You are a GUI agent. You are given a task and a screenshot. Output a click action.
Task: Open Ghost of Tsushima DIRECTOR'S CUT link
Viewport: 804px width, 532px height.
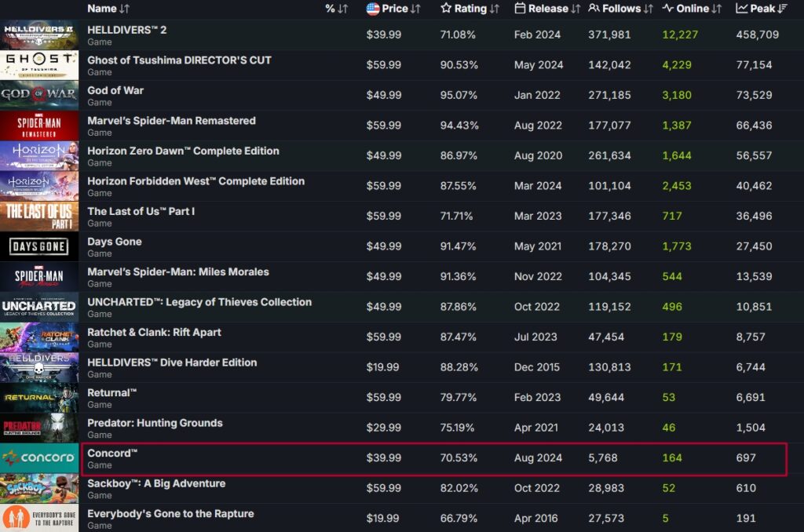[179, 60]
